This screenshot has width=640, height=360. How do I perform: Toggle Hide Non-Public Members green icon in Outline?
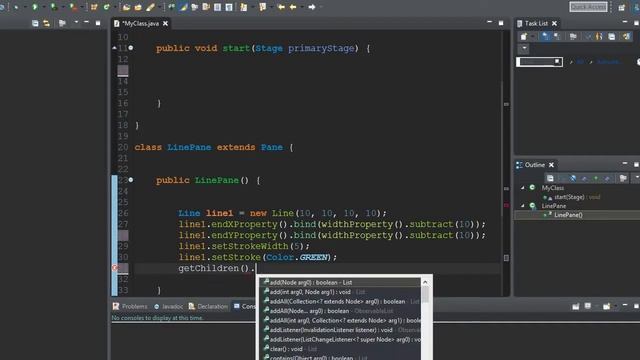coord(596,178)
